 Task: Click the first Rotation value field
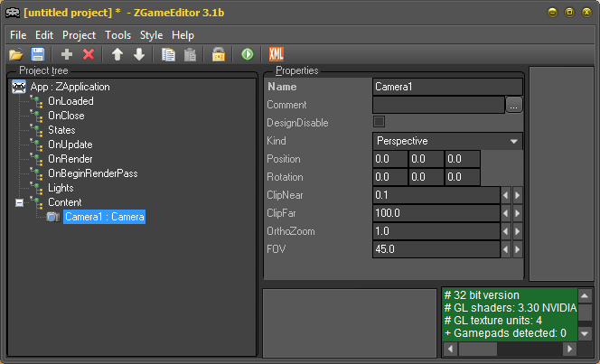point(390,177)
